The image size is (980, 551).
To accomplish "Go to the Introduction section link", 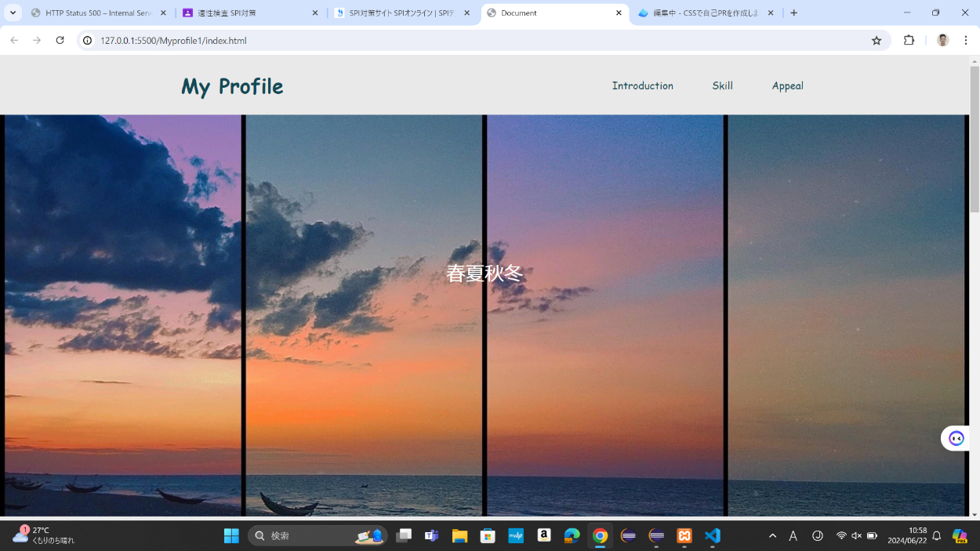I will [x=642, y=85].
